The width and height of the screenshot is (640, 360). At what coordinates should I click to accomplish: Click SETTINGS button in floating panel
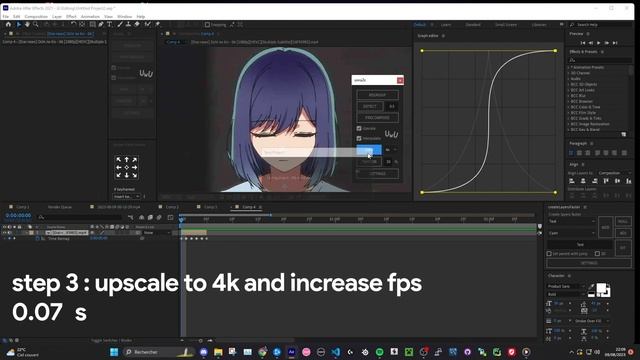pos(377,174)
